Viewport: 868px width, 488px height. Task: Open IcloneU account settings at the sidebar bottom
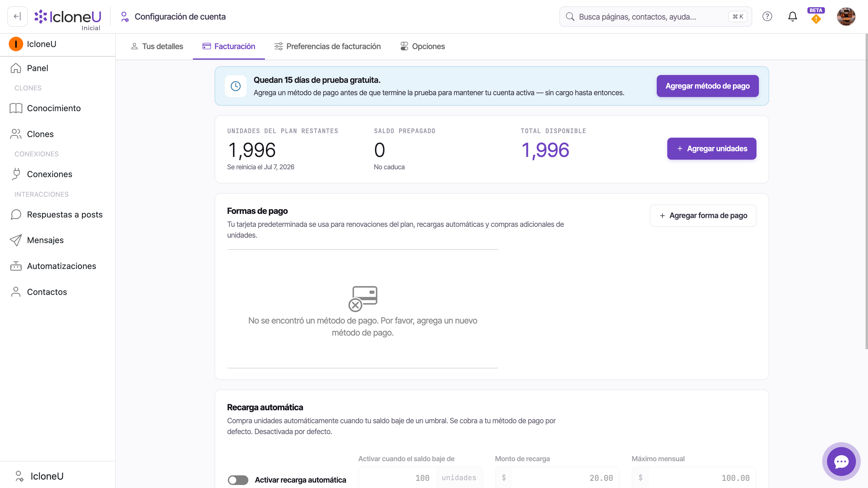click(x=58, y=476)
